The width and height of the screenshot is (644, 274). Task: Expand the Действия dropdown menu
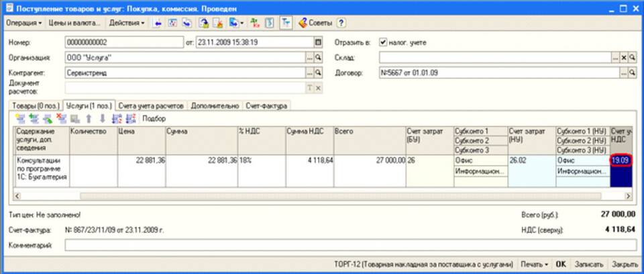tap(126, 22)
